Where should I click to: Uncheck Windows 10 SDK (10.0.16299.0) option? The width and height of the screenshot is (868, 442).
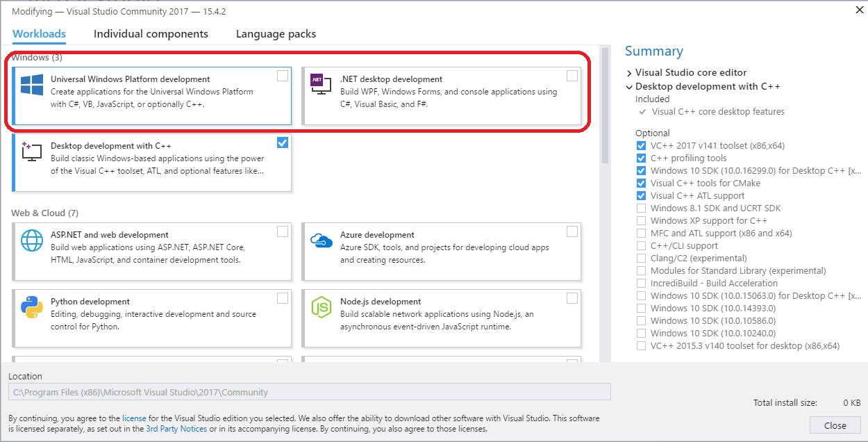point(641,171)
